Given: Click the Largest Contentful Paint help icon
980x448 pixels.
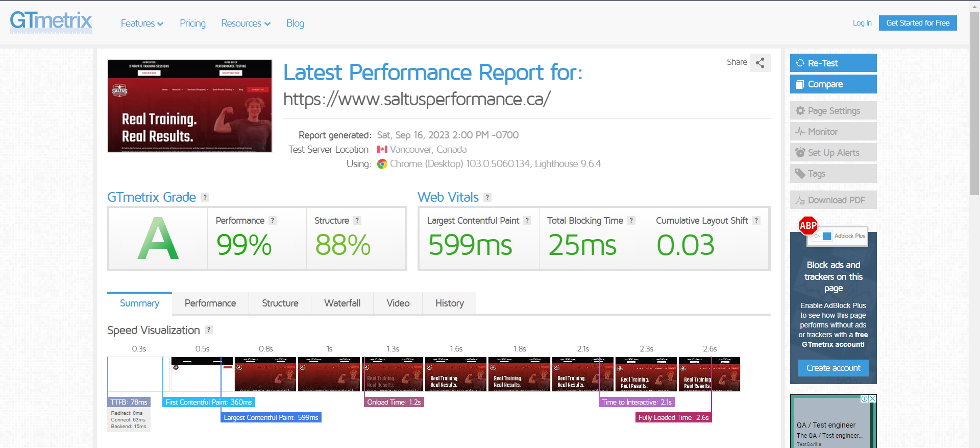Looking at the screenshot, I should (527, 220).
